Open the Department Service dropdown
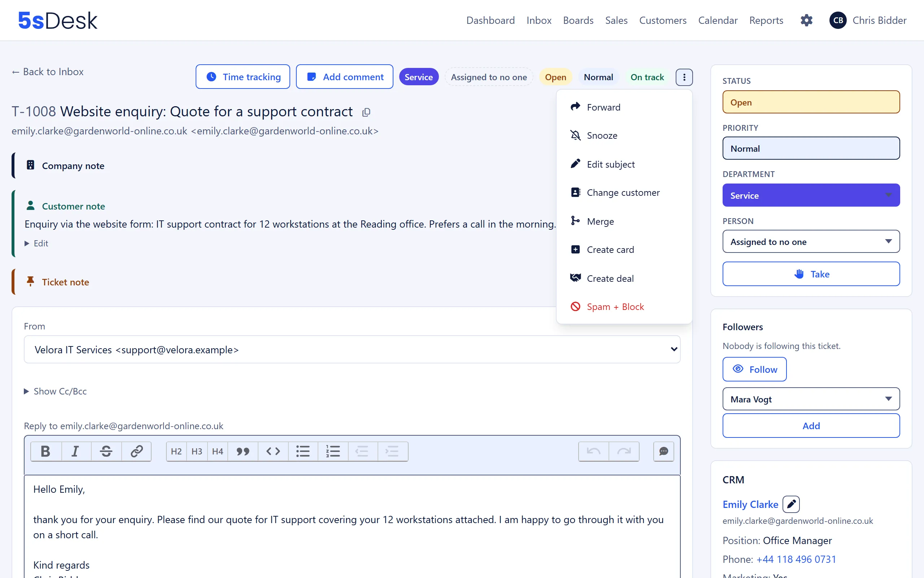 tap(811, 195)
